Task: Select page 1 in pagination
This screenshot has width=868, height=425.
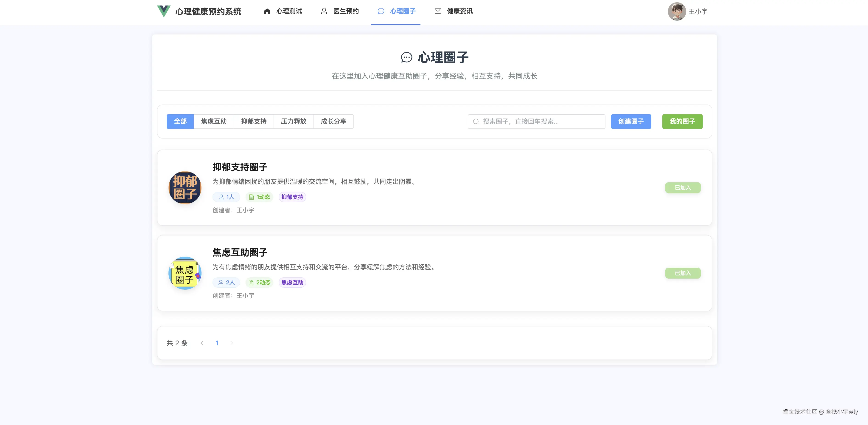Action: [217, 343]
